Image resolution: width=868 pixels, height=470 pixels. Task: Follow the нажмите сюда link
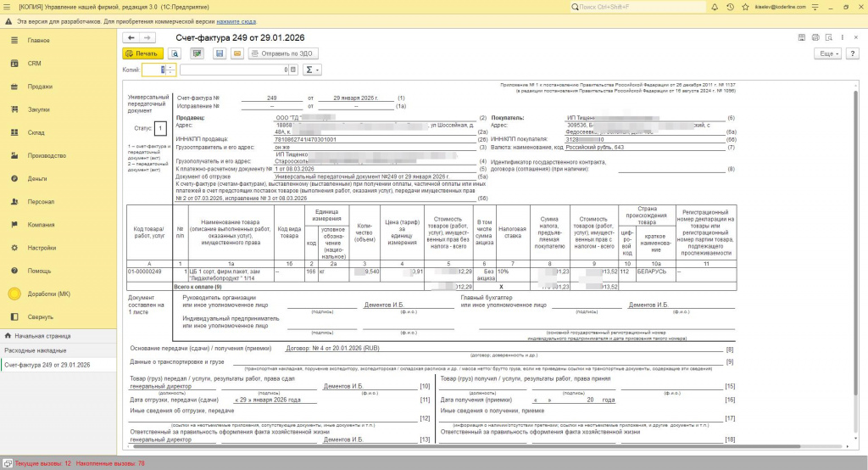pyautogui.click(x=236, y=21)
